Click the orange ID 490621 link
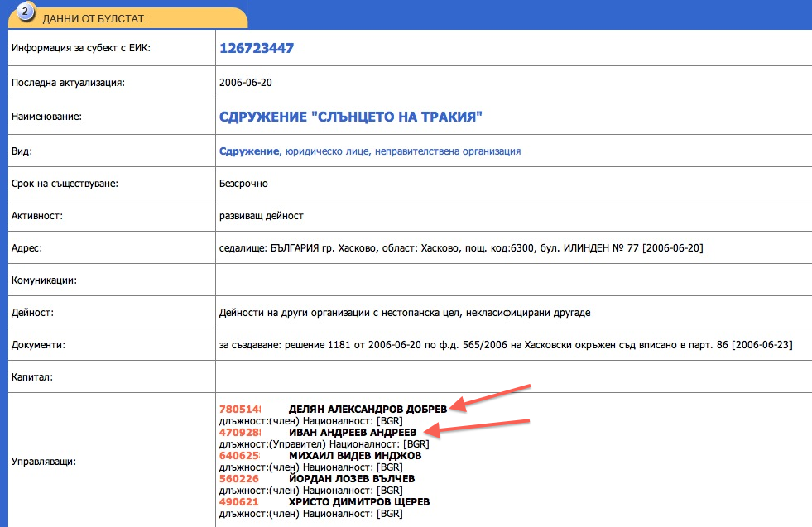Screen dimensions: 812x527 239,501
